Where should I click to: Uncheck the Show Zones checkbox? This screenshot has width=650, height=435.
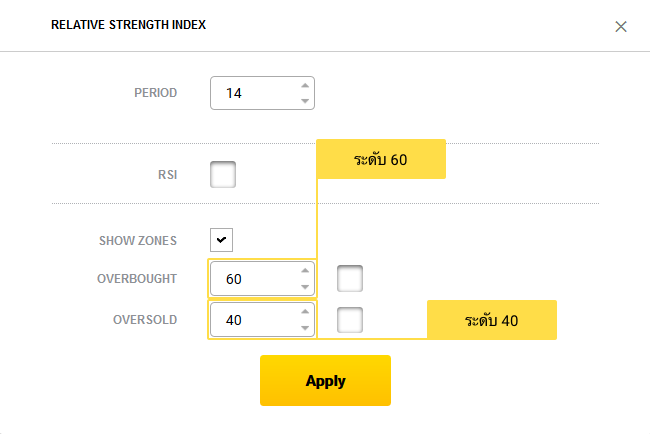coord(223,240)
